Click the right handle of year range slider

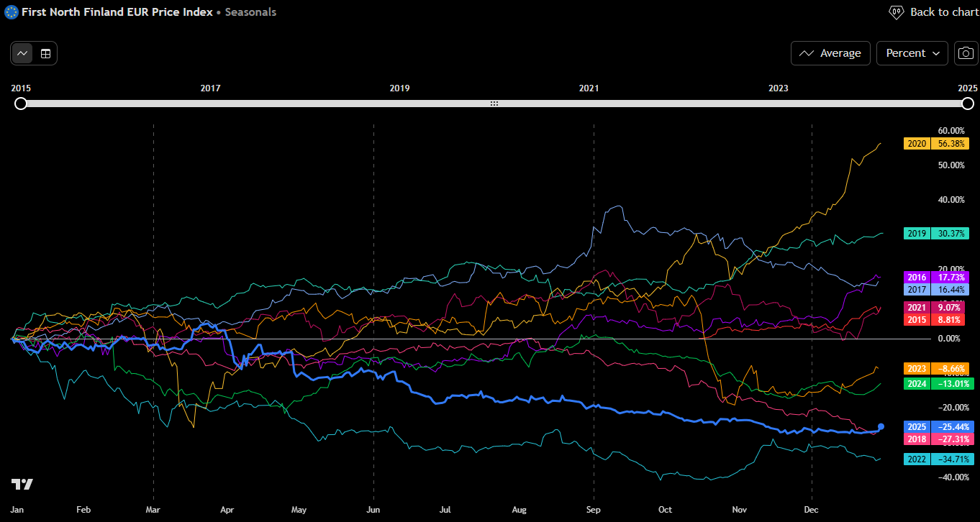(x=968, y=104)
